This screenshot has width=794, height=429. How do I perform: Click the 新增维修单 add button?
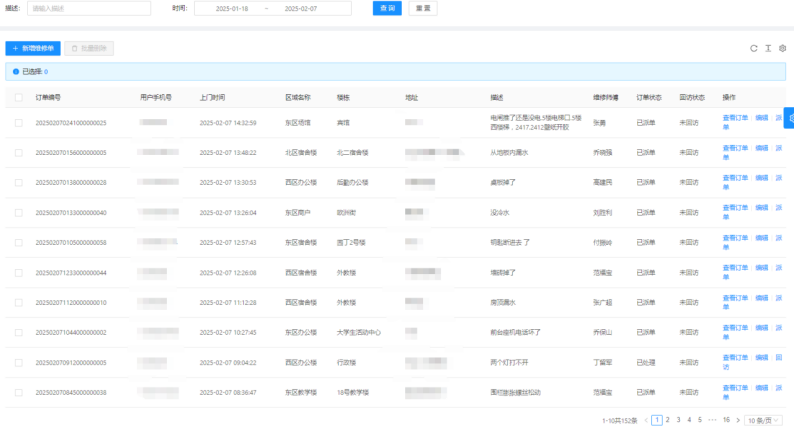point(33,48)
